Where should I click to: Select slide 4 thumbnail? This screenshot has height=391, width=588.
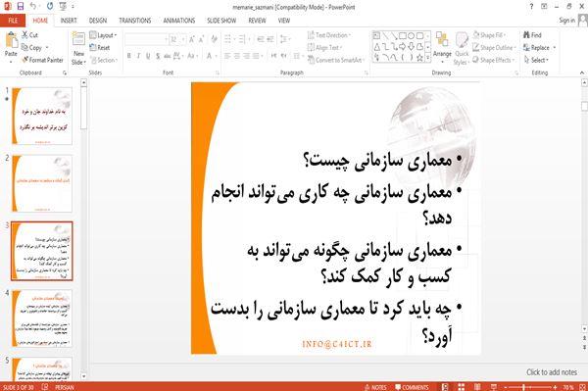click(x=41, y=318)
